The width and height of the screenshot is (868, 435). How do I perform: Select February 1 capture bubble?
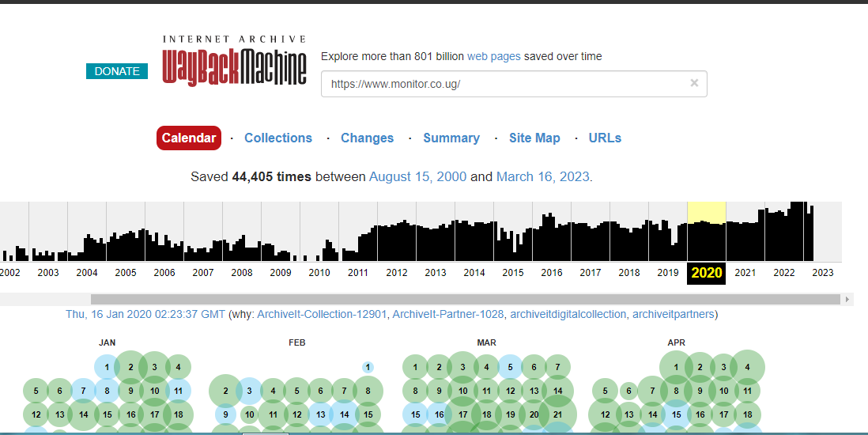coord(368,367)
